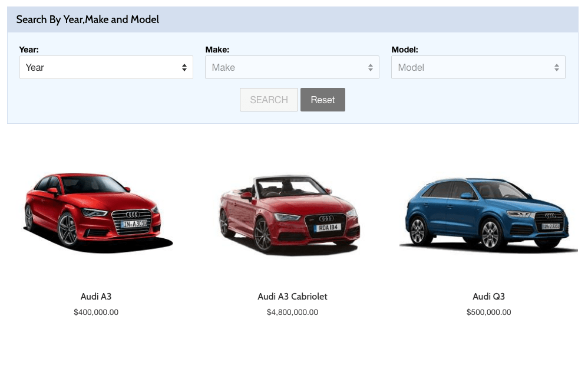Click the Audi Q3 product title
This screenshot has height=368, width=588.
pos(488,297)
